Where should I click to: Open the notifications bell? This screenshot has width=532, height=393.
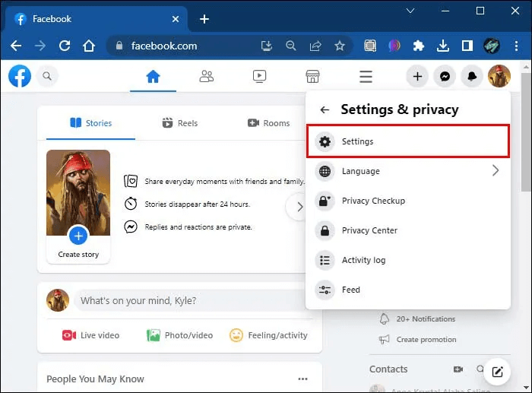[x=472, y=76]
